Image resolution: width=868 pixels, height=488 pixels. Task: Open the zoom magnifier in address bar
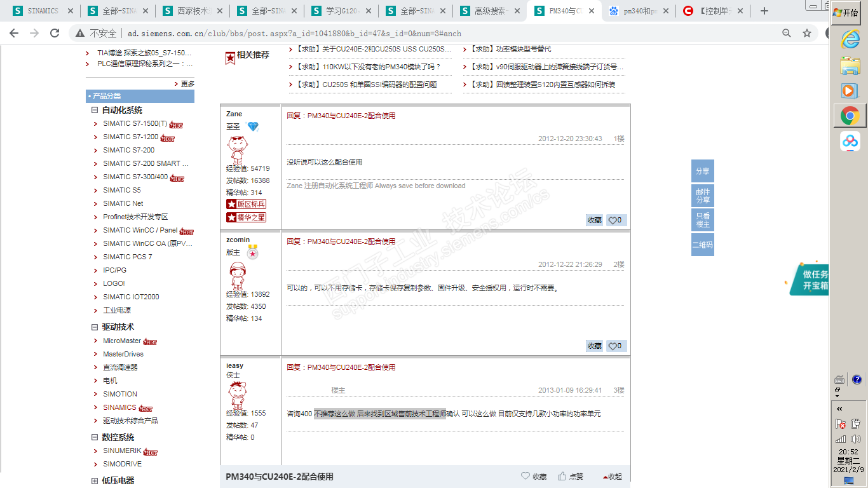point(787,33)
